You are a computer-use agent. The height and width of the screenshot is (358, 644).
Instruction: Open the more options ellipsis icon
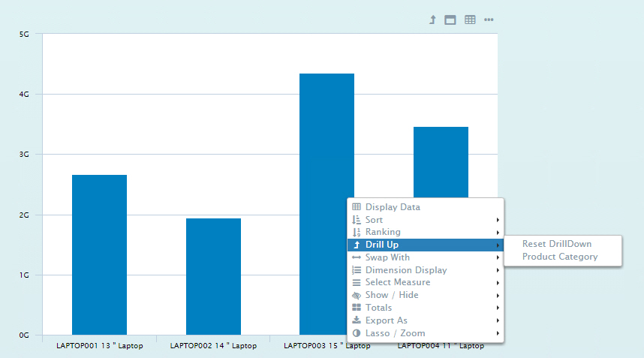(x=489, y=20)
